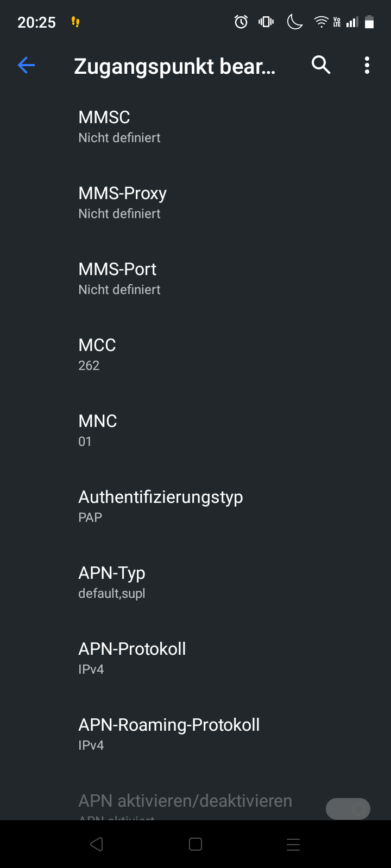Tap the blue back arrow

(26, 66)
